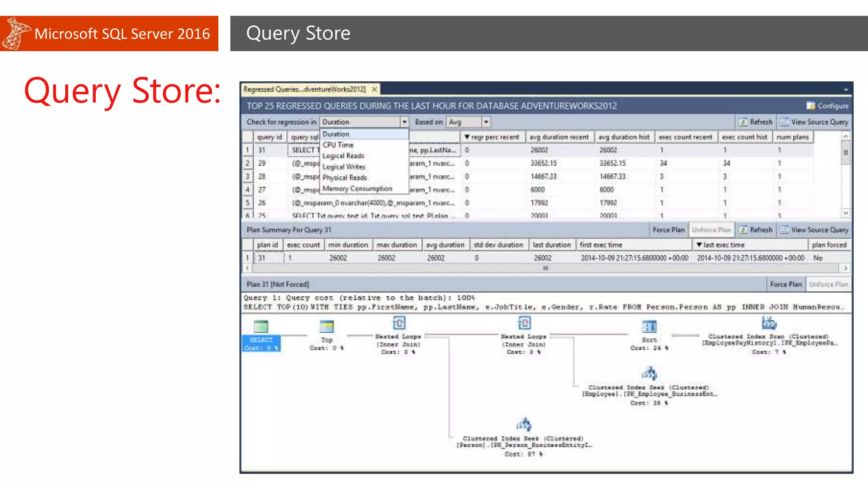Click the Configure icon button
Image resolution: width=868 pixels, height=488 pixels.
(827, 106)
